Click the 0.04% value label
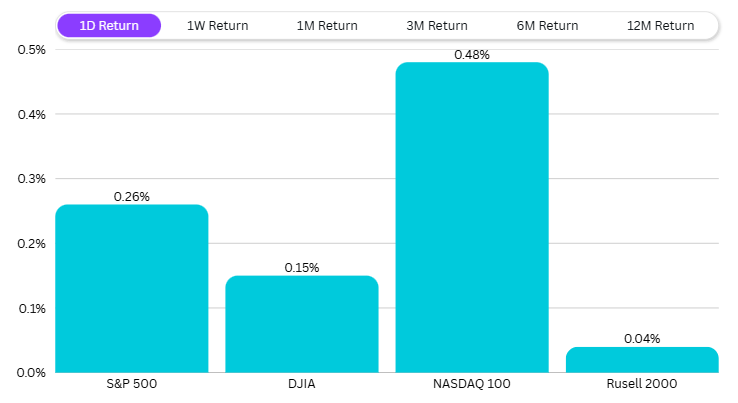738x403 pixels. pyautogui.click(x=642, y=339)
